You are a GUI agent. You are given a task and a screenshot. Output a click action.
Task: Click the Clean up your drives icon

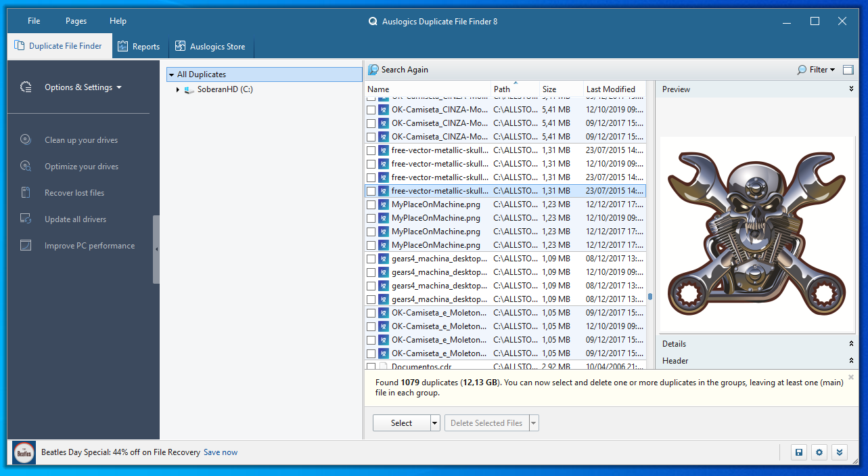[26, 139]
